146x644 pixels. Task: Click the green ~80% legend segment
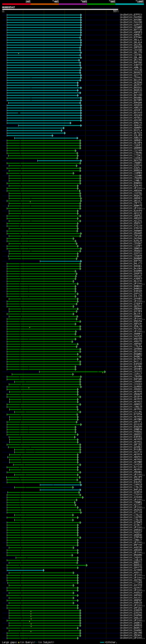coord(101,4)
